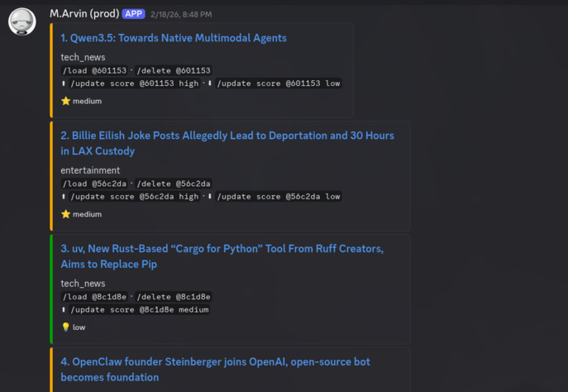This screenshot has height=392, width=568.
Task: Click down-arrow icon before @56c2da low command
Action: [x=210, y=196]
